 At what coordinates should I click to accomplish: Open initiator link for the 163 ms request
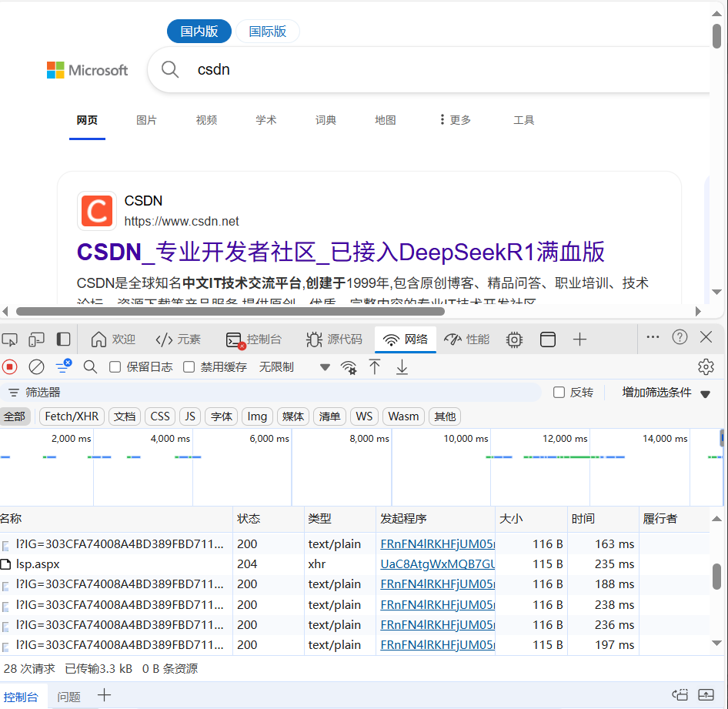[x=437, y=544]
